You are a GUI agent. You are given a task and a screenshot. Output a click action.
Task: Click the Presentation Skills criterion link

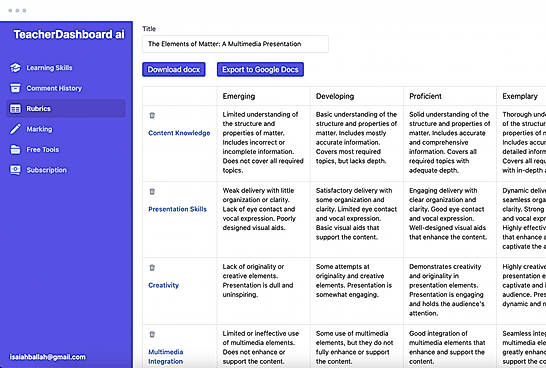[178, 209]
